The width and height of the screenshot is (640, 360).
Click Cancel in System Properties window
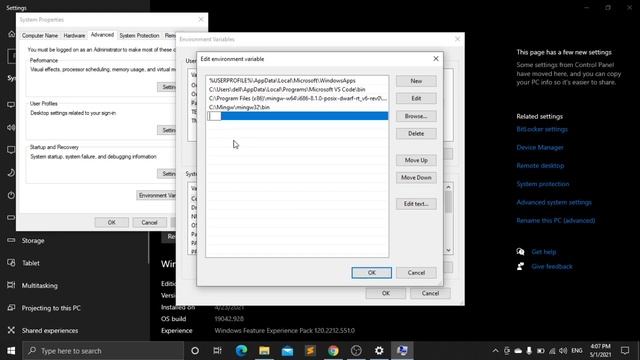click(149, 222)
